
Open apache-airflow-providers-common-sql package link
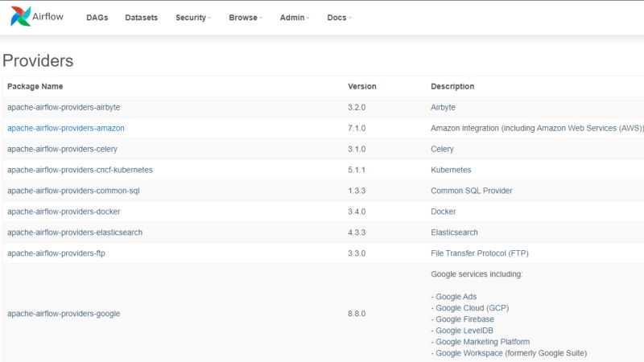pyautogui.click(x=73, y=191)
